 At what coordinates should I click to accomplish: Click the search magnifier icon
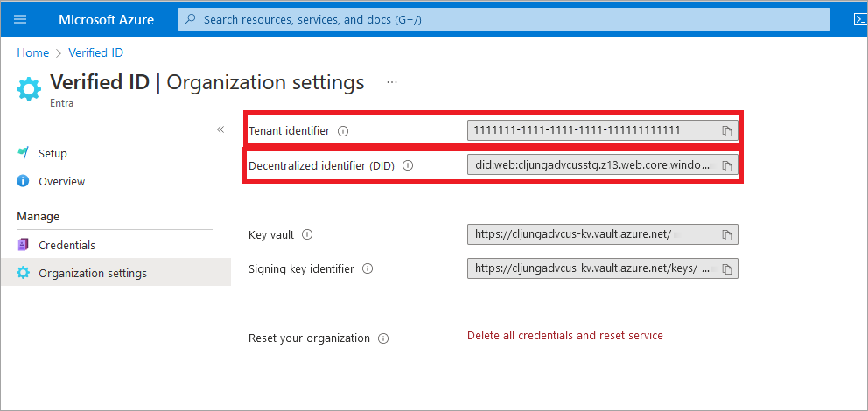pos(191,19)
